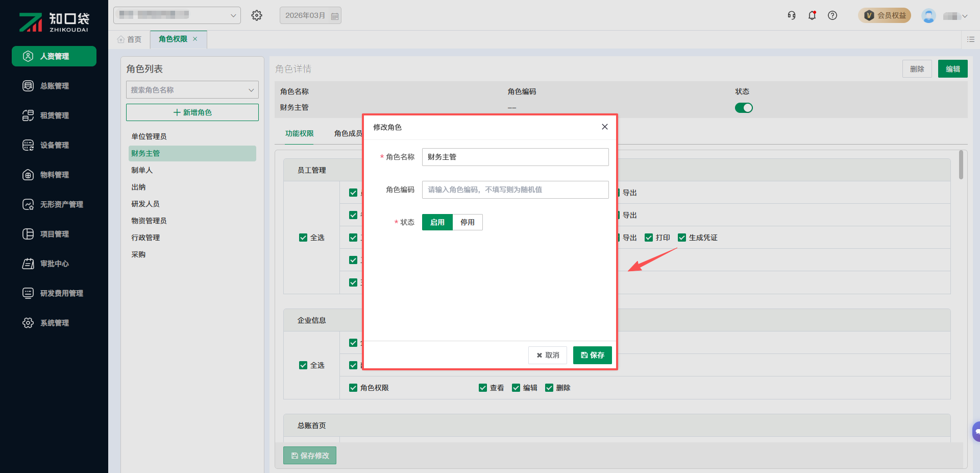Image resolution: width=980 pixels, height=473 pixels.
Task: Select 财务主管 in role list
Action: 192,153
